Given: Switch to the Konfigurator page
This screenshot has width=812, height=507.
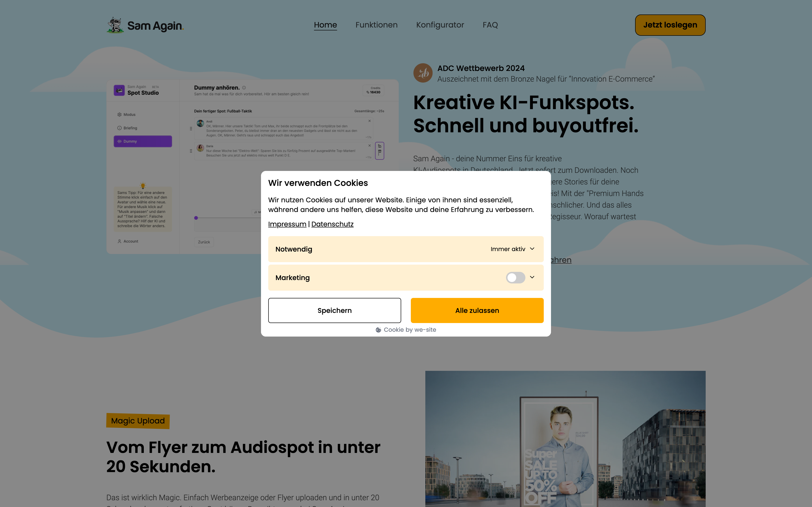Looking at the screenshot, I should [440, 25].
